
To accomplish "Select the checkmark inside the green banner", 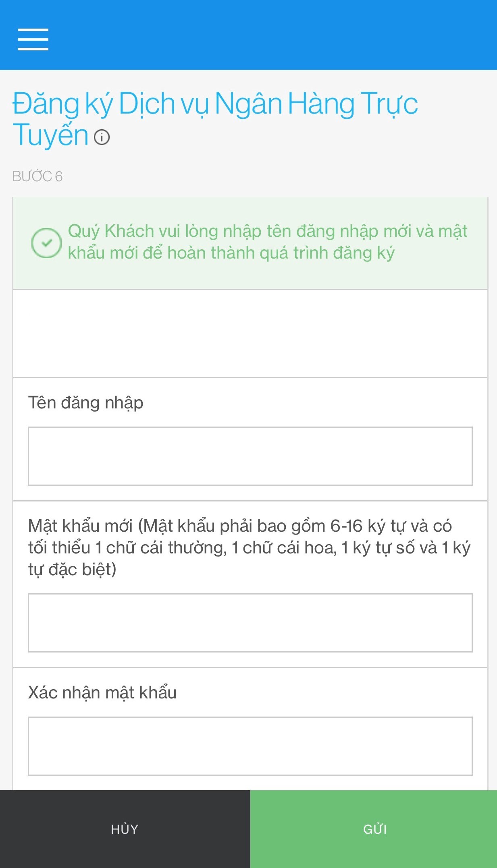I will point(47,242).
